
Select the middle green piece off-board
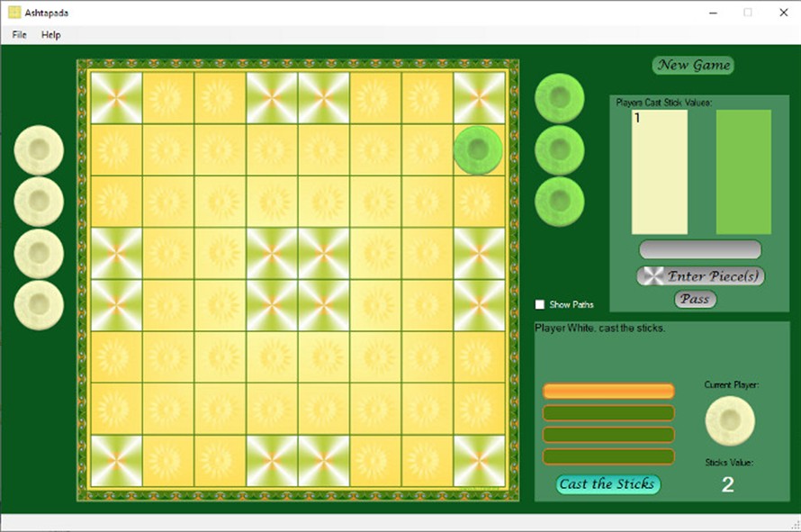(x=560, y=149)
